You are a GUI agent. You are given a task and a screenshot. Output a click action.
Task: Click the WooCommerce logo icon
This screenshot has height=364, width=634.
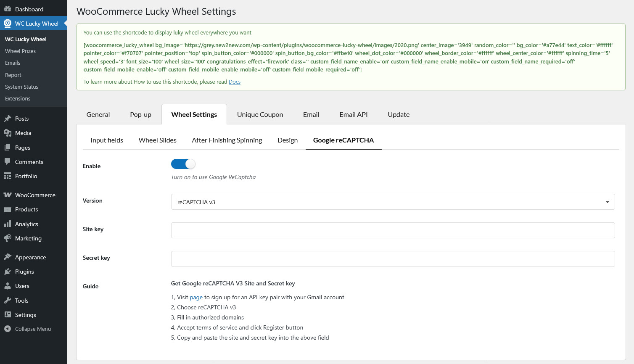pyautogui.click(x=8, y=195)
